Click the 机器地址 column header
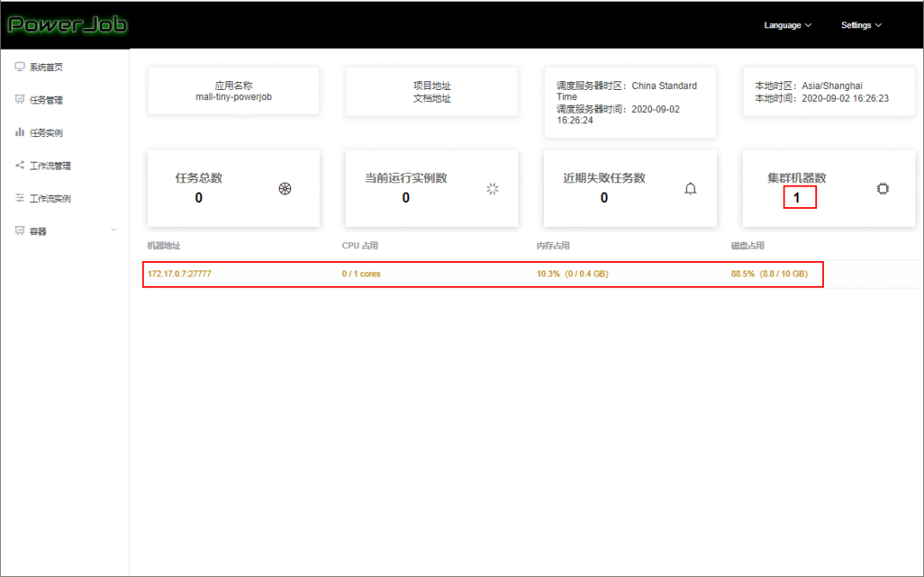Screen dimensions: 924x577 pos(163,246)
